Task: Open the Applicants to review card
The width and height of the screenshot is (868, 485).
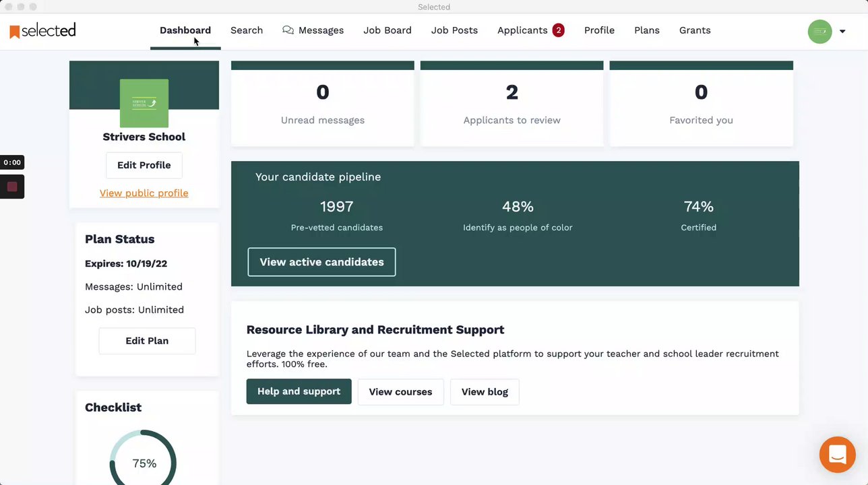Action: tap(512, 103)
